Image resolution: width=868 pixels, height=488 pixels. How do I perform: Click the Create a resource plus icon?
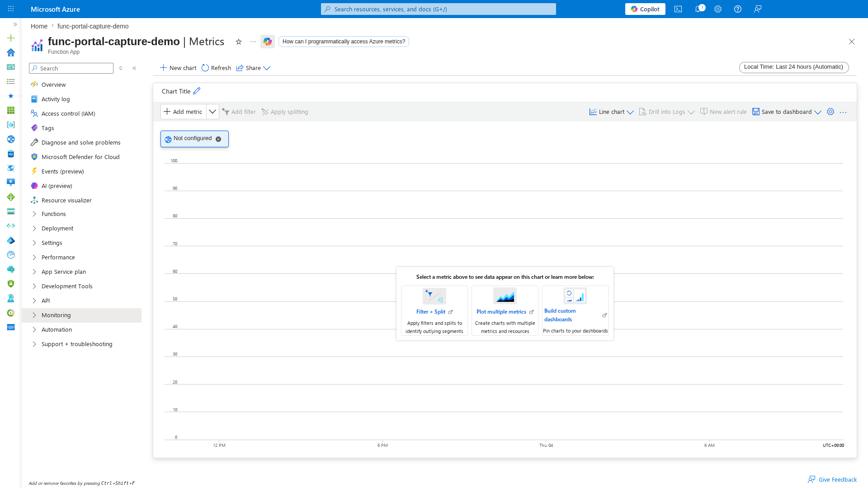click(x=11, y=38)
